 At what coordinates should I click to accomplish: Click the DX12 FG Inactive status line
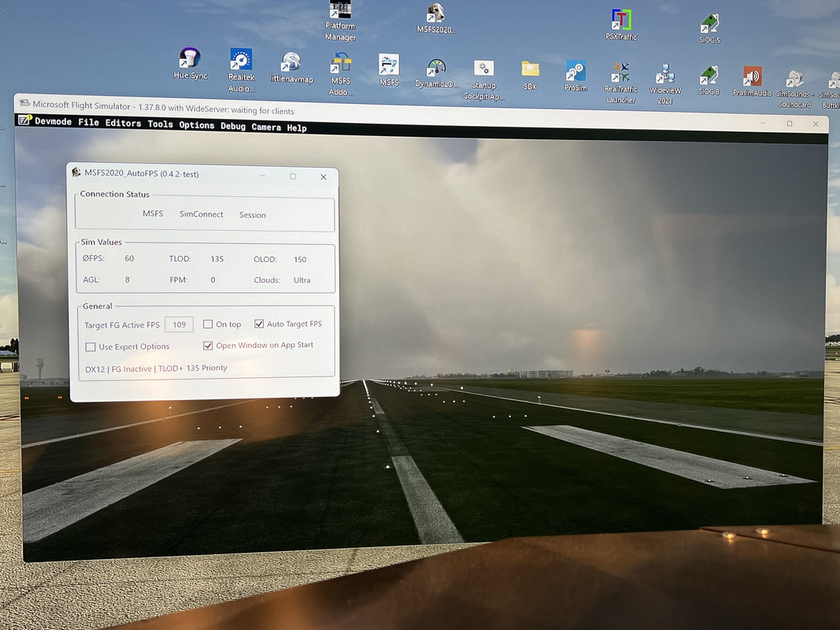(156, 369)
